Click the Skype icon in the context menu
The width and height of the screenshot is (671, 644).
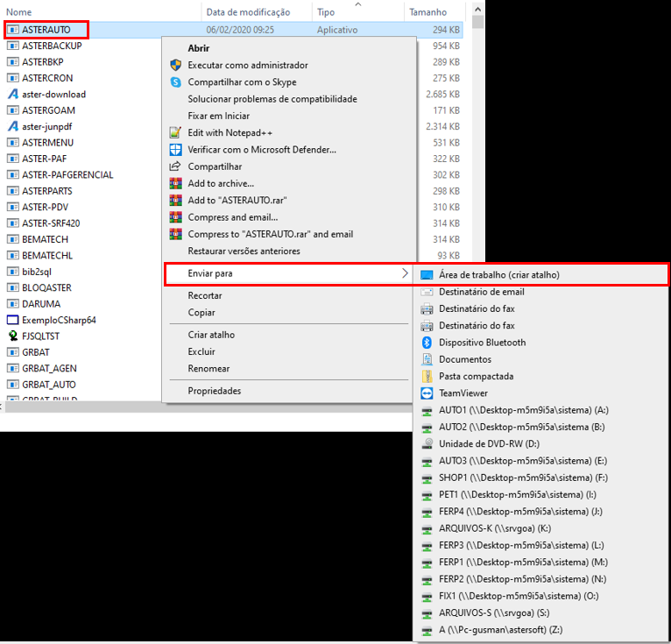coord(175,82)
